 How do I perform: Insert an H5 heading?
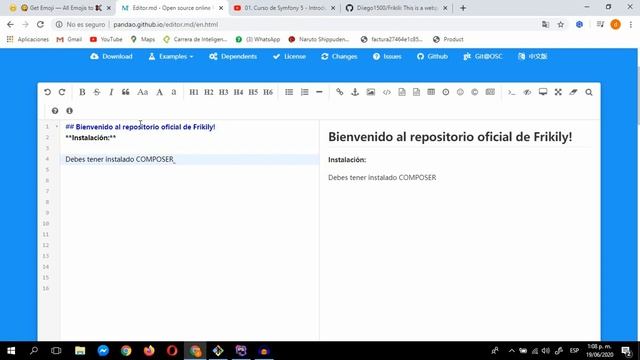[253, 92]
